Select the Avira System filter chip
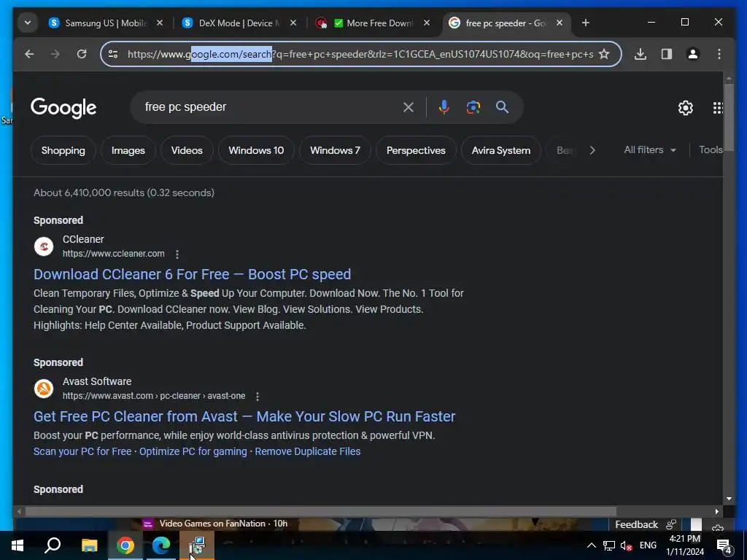This screenshot has height=560, width=747. tap(501, 150)
